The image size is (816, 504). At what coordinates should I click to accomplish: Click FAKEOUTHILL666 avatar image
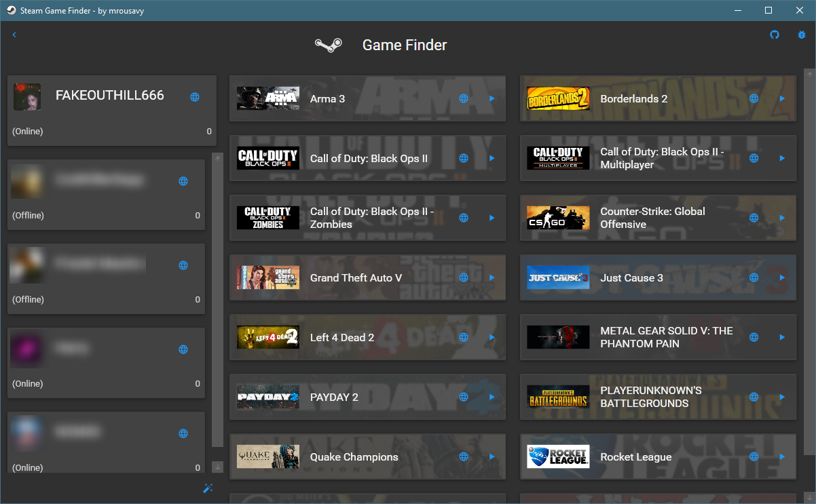click(27, 97)
